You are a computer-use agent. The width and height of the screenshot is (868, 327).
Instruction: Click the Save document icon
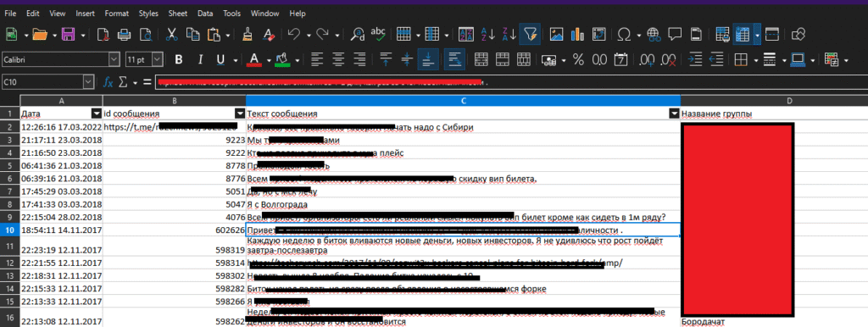tap(68, 34)
